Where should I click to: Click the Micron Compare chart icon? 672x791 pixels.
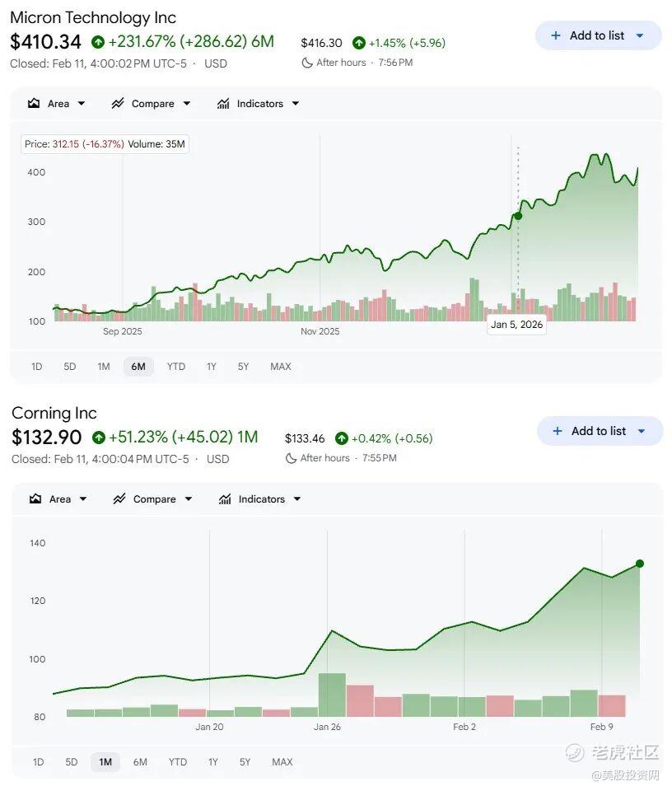(118, 104)
